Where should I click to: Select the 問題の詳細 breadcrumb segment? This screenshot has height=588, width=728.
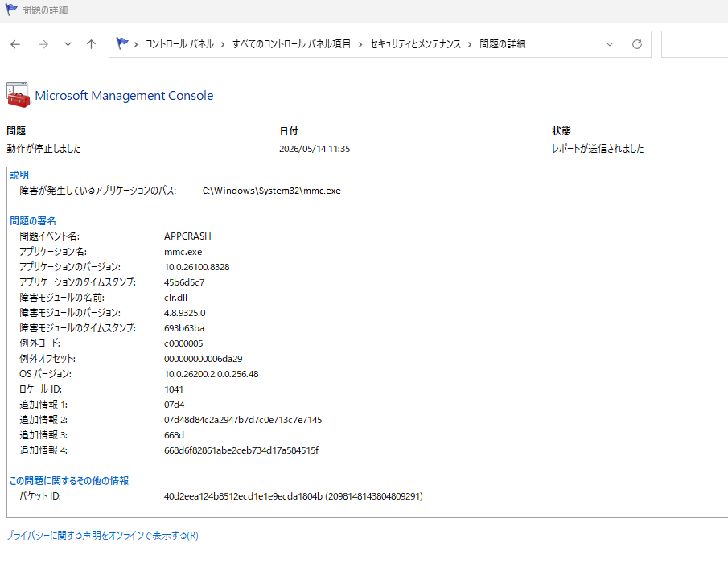pyautogui.click(x=502, y=44)
